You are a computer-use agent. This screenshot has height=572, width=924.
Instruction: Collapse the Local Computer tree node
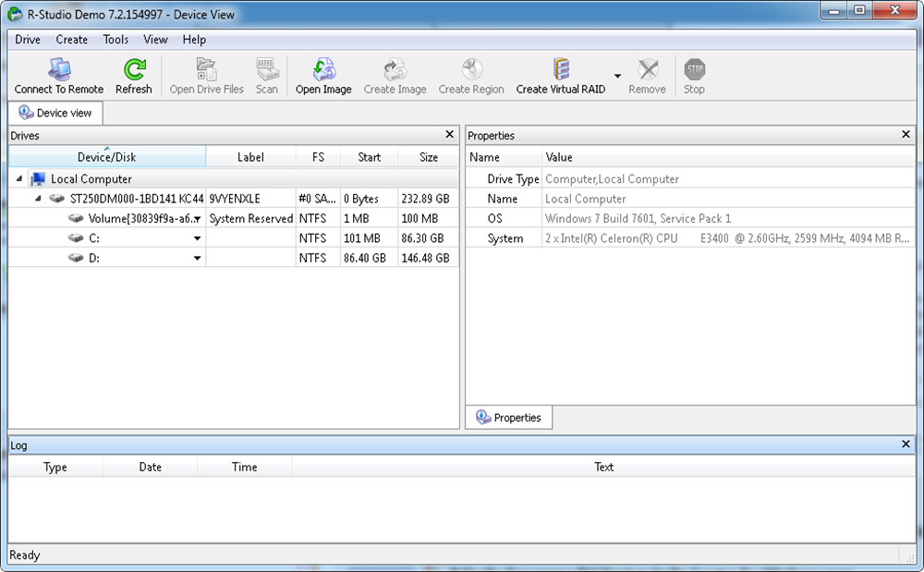18,178
